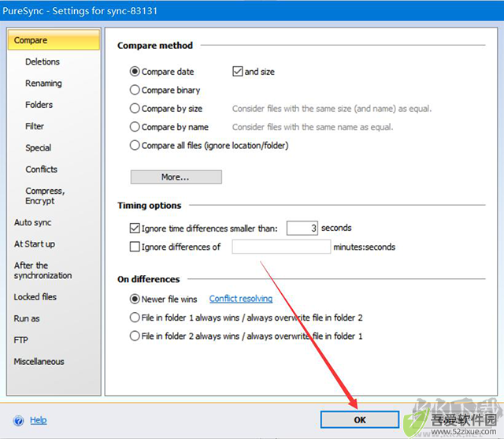Go to Locked files settings
This screenshot has height=439, width=504.
pos(35,297)
